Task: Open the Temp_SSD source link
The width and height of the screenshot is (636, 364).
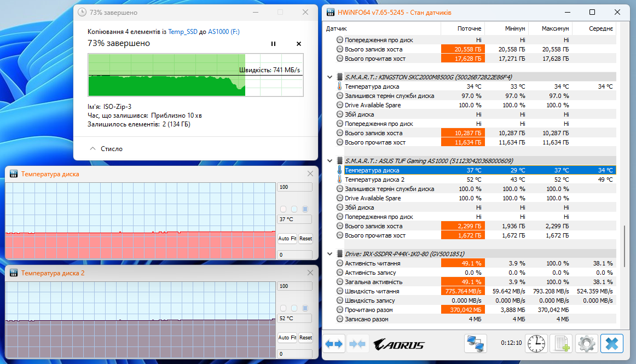Action: pyautogui.click(x=182, y=32)
